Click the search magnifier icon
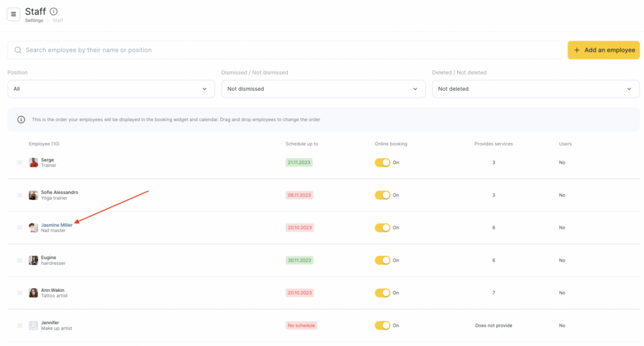Viewport: 644px width, 346px height. pyautogui.click(x=17, y=50)
